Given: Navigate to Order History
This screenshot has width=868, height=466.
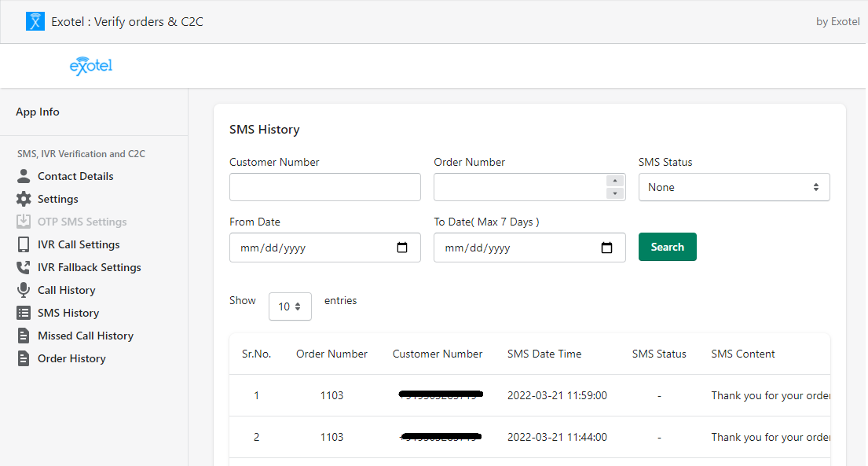Looking at the screenshot, I should (x=71, y=358).
